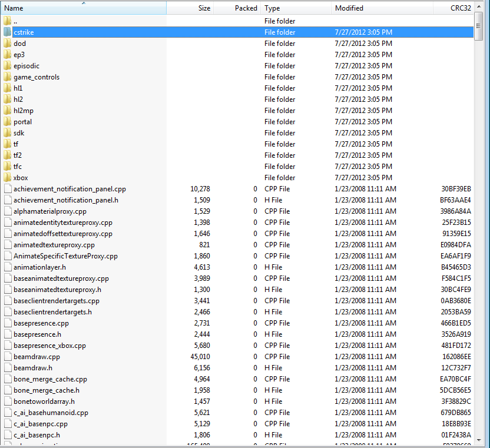The image size is (490, 448).
Task: Click size value 45,010
Action: (200, 357)
